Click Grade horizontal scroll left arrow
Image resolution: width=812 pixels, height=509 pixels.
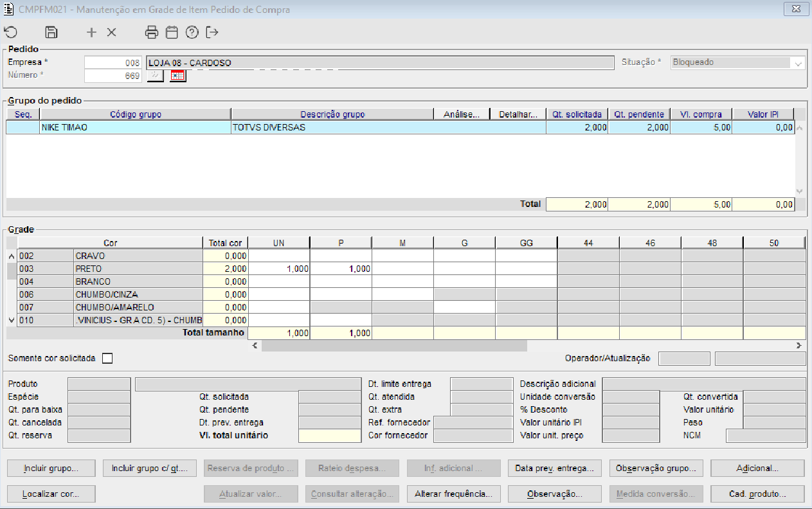pyautogui.click(x=255, y=346)
